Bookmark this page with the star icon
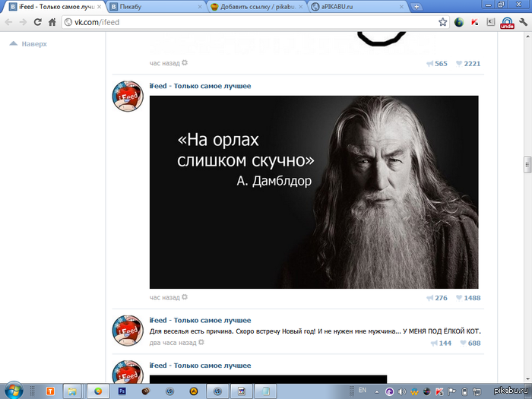The image size is (532, 399). [x=442, y=22]
